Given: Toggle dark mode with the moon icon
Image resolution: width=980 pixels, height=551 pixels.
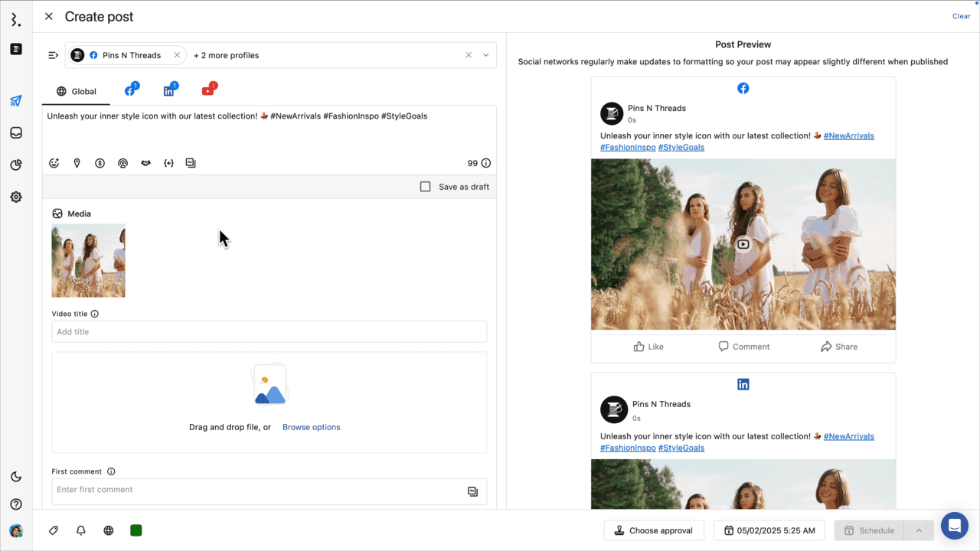Looking at the screenshot, I should (x=16, y=477).
